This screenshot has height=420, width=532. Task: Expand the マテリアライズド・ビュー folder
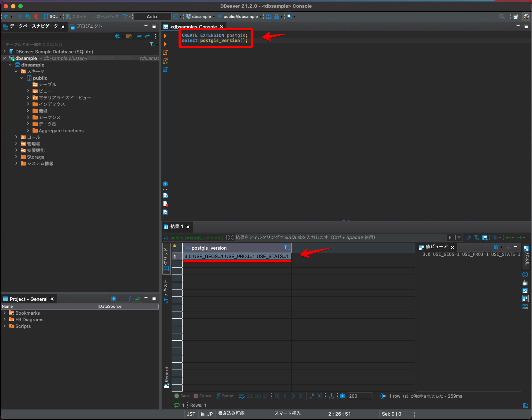28,98
